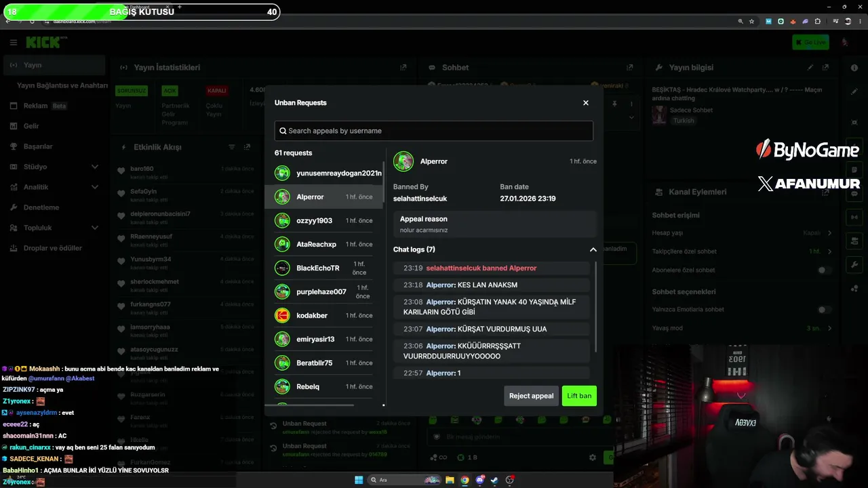Pop out the Yayın İstatistikleri panel
This screenshot has width=868, height=488.
tap(403, 67)
